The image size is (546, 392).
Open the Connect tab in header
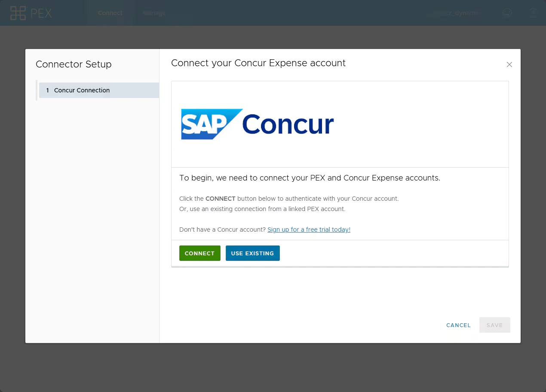click(x=110, y=13)
